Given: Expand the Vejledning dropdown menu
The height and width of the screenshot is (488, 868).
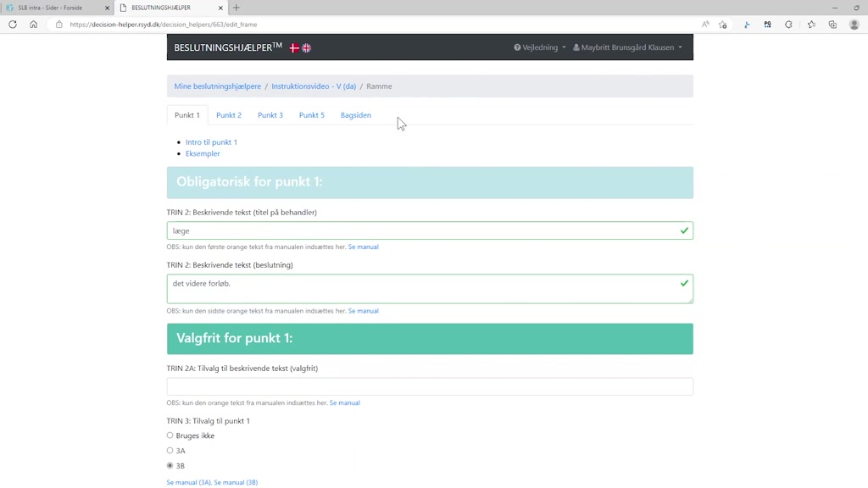Looking at the screenshot, I should tap(540, 47).
